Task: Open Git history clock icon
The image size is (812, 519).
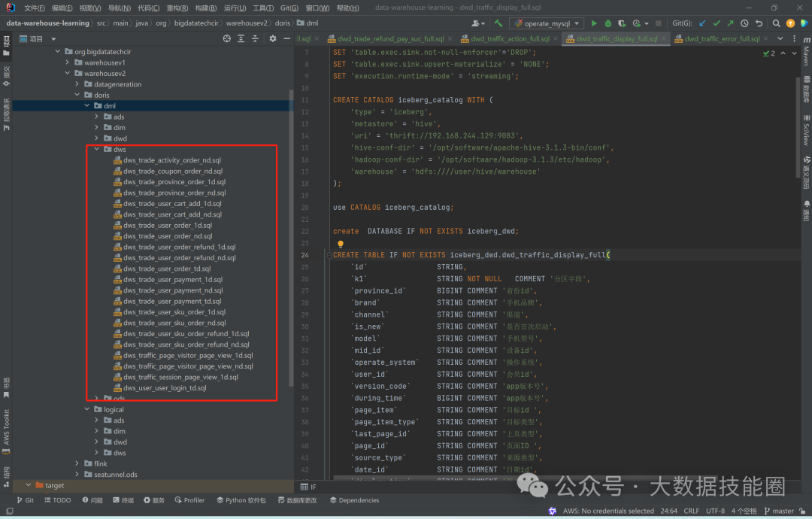Action: point(744,23)
